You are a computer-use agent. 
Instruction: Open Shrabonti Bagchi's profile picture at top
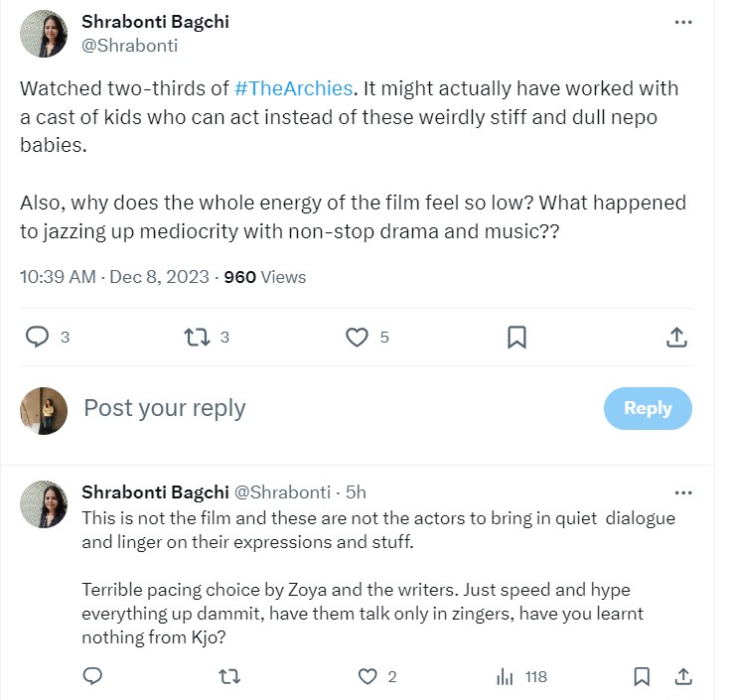click(44, 34)
